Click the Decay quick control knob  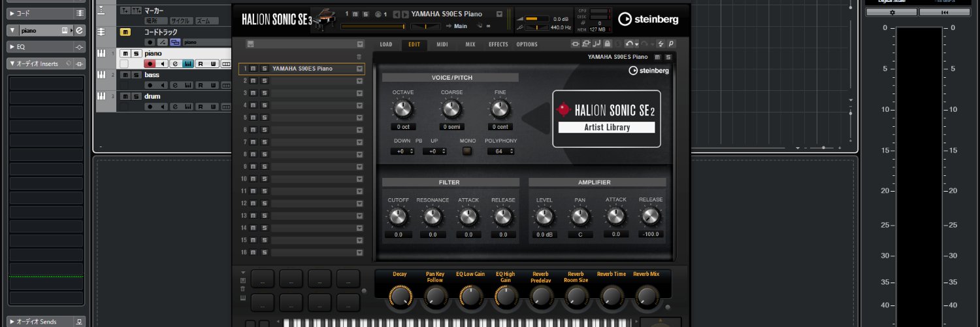(400, 298)
